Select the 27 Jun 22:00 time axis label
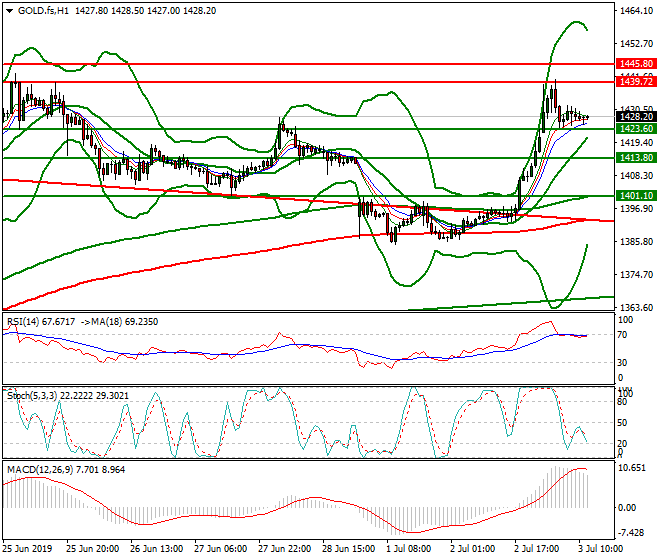Image resolution: width=660 pixels, height=560 pixels. click(285, 549)
